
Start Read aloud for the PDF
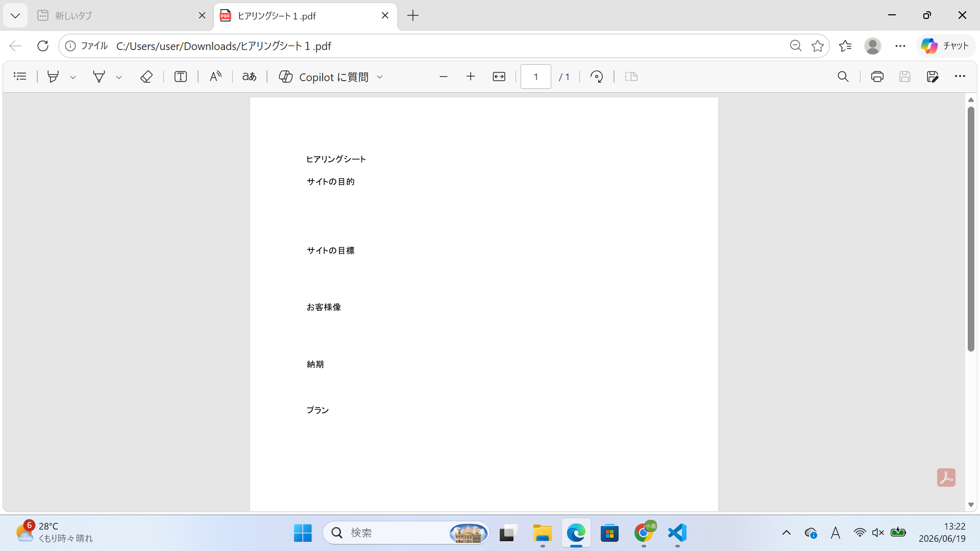(x=215, y=77)
